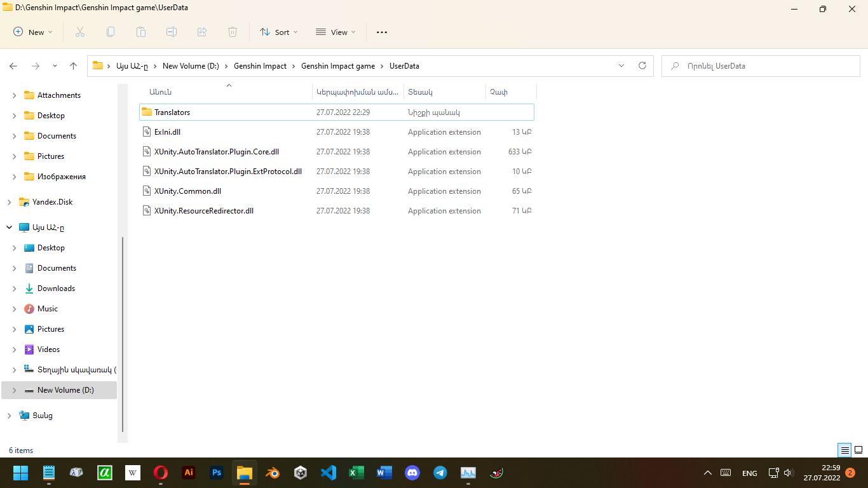
Task: Select XUnity.AutoTranslator.Plugin.Core.dll file
Action: click(x=337, y=152)
